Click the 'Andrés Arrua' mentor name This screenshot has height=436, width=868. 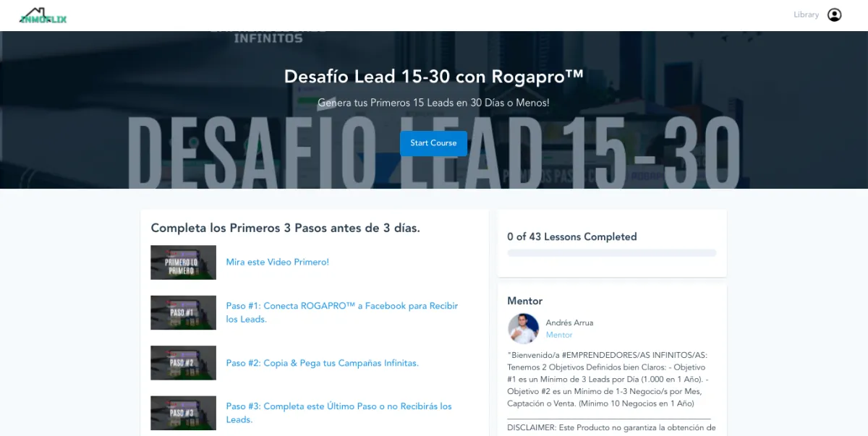coord(569,322)
